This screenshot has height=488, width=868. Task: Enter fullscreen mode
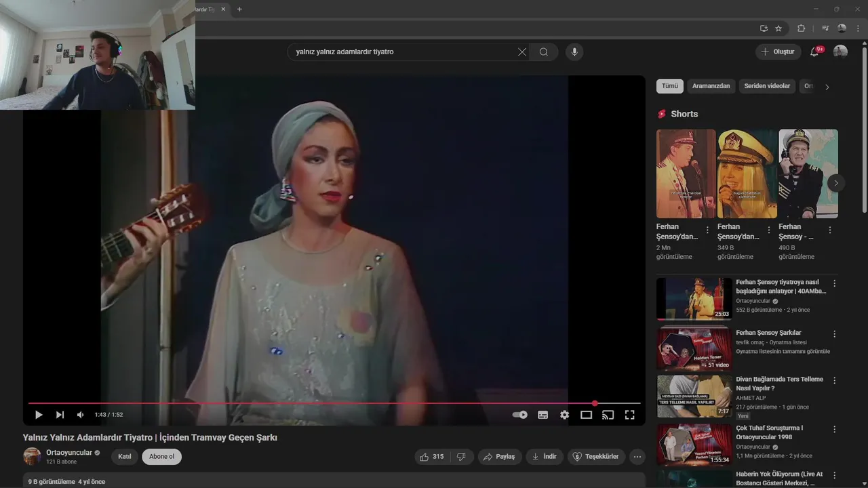(x=629, y=415)
